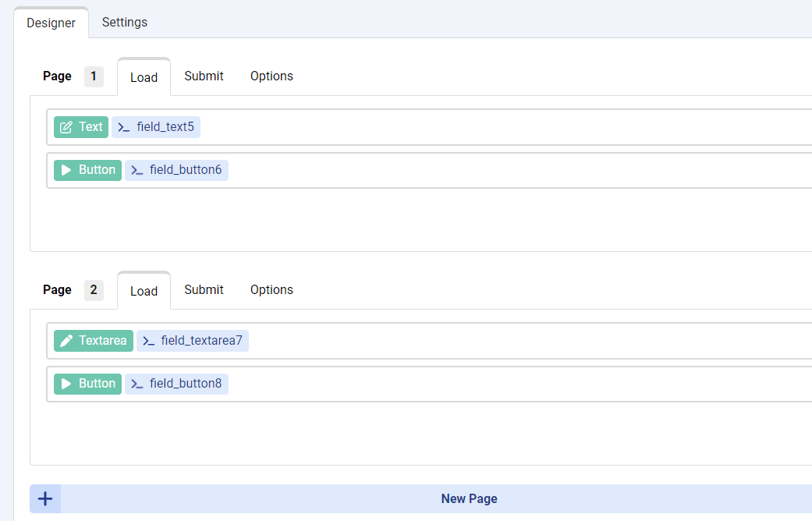Click the pencil icon on the Textarea badge
Viewport: 812px width, 521px height.
coord(66,341)
